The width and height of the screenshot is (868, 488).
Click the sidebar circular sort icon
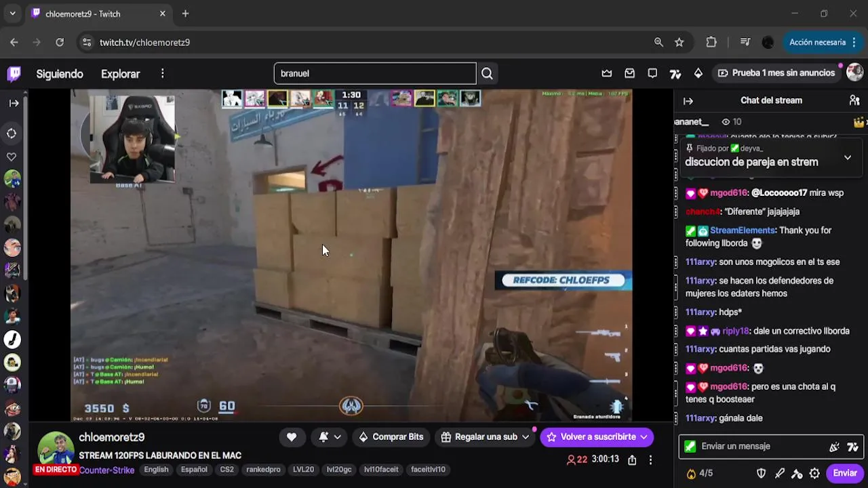[12, 134]
